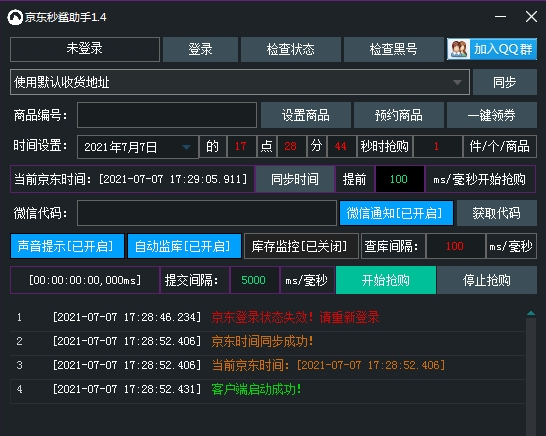Image resolution: width=546 pixels, height=436 pixels.
Task: Minimize the 京东秒鲨助手 window
Action: pyautogui.click(x=500, y=16)
